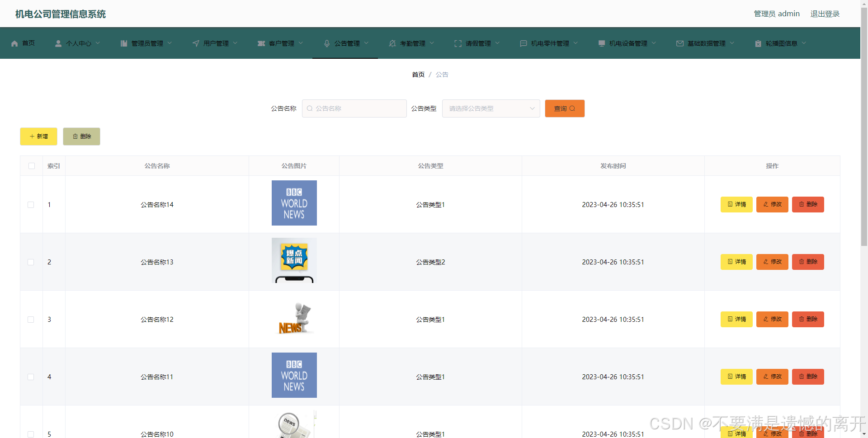Click the 发布时间 column header
This screenshot has width=868, height=438.
[x=613, y=166]
